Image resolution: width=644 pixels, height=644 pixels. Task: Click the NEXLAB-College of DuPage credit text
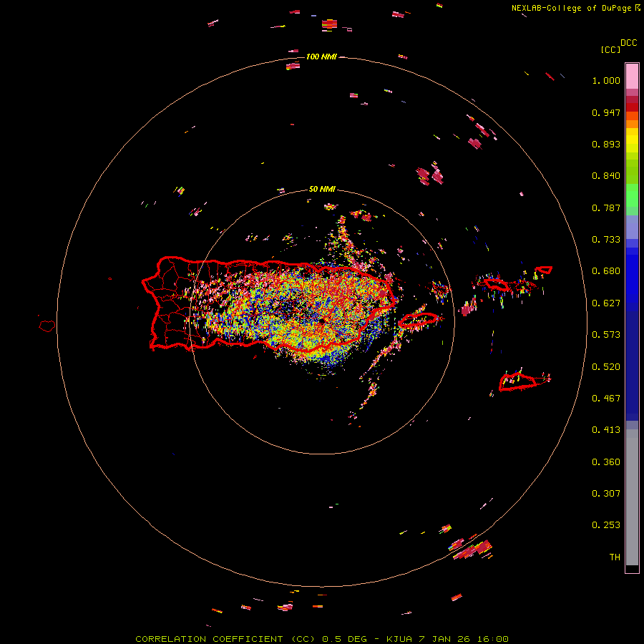(x=576, y=8)
